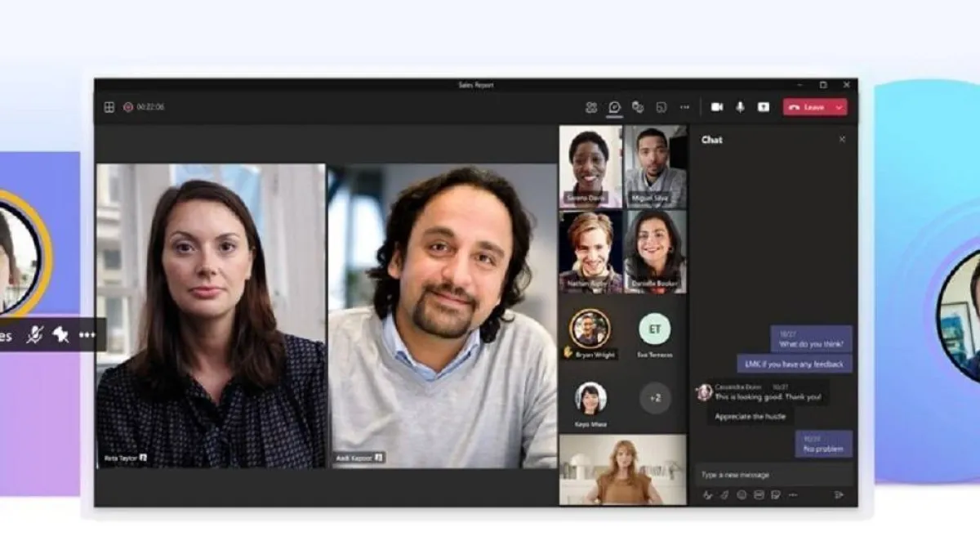This screenshot has height=550, width=980.
Task: Click the attach file paperclip icon
Action: [x=724, y=494]
